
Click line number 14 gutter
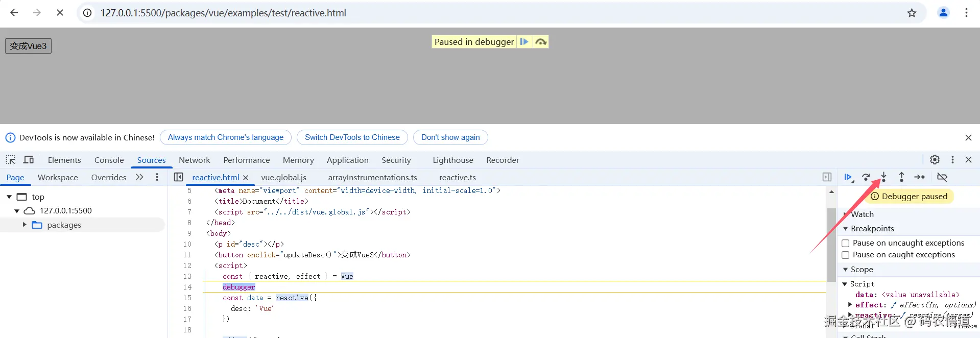pos(187,287)
